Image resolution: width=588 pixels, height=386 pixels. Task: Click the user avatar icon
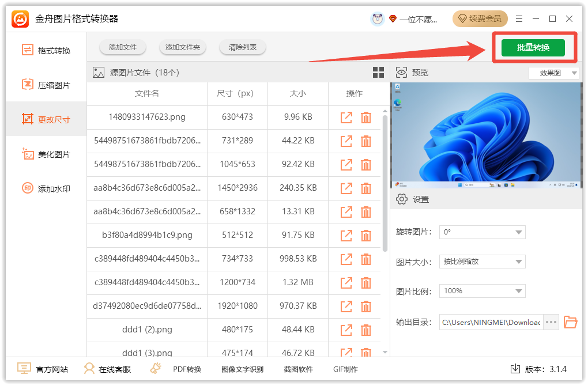pyautogui.click(x=378, y=19)
